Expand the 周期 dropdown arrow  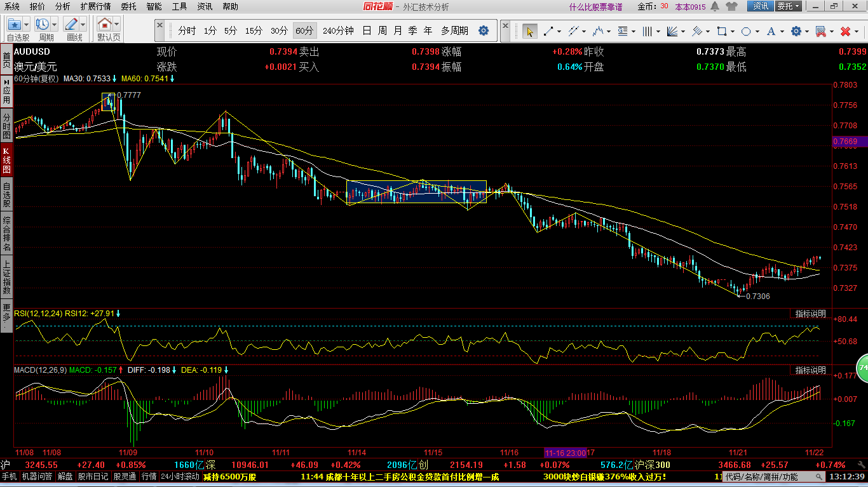click(55, 25)
